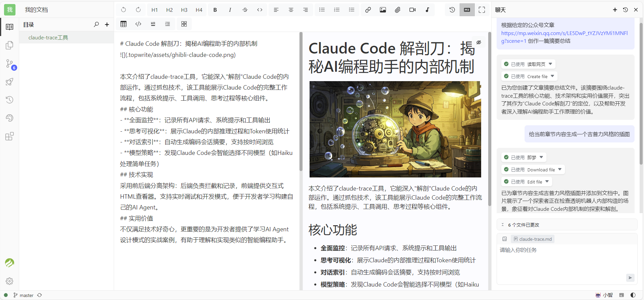This screenshot has height=300, width=644.
Task: Toggle dark/light theme in status bar
Action: (633, 295)
